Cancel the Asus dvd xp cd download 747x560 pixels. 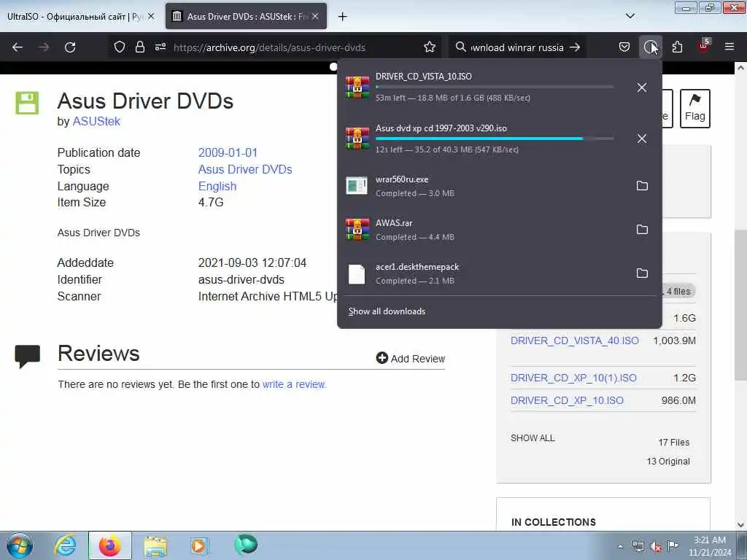[x=642, y=139]
